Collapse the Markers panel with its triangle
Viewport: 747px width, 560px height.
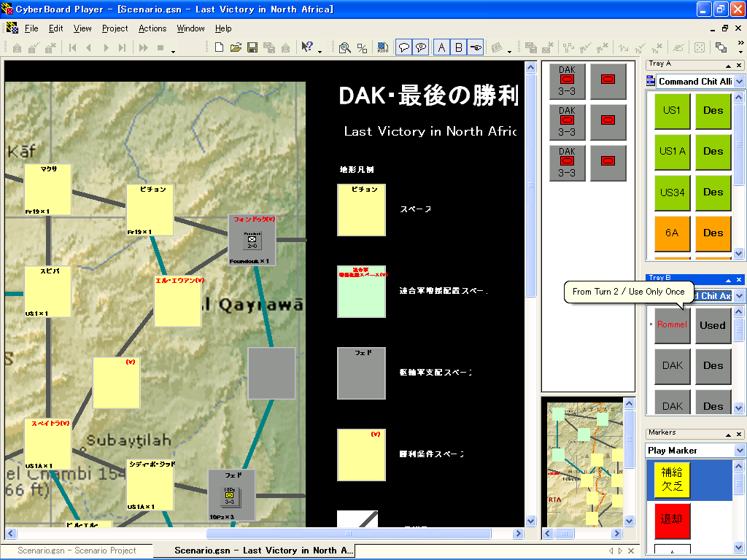tap(729, 435)
